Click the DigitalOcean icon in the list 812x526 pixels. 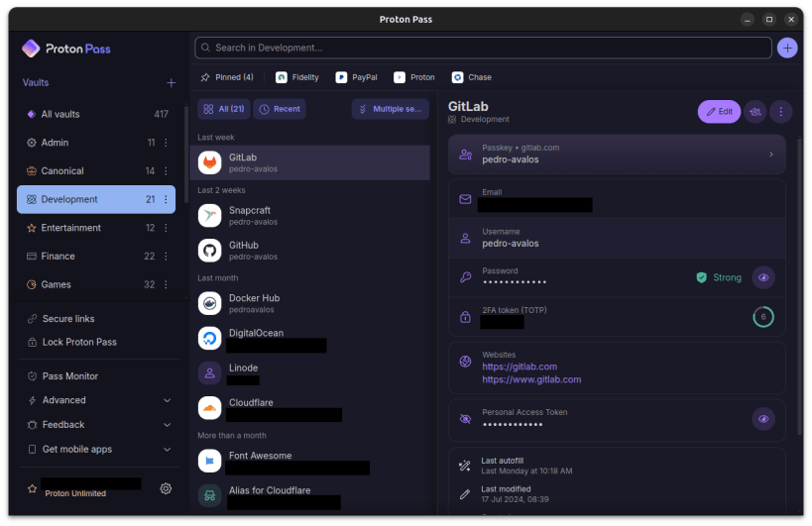tap(210, 338)
